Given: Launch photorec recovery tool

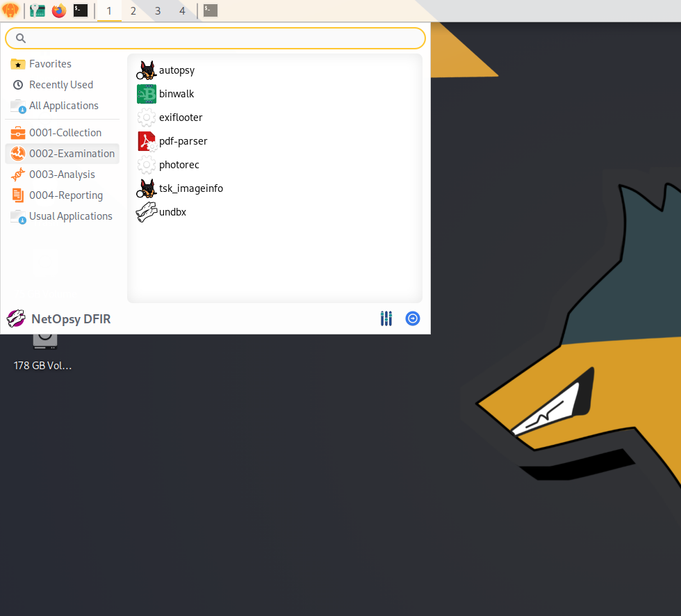Looking at the screenshot, I should click(178, 165).
